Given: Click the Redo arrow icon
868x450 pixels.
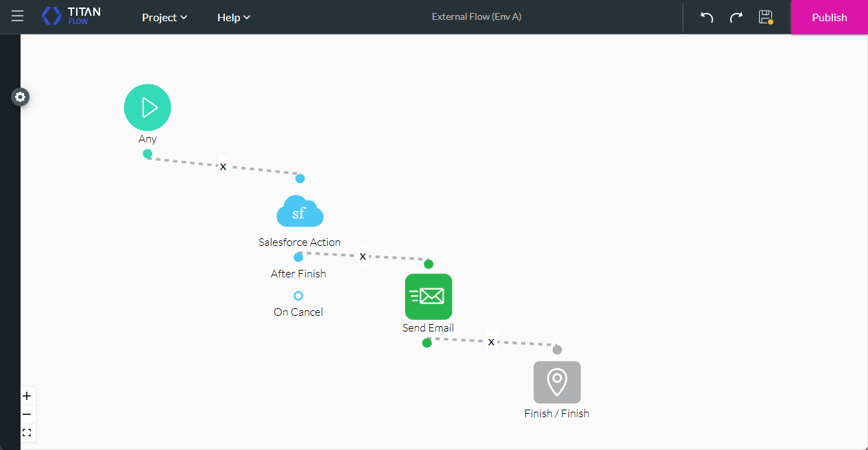Looking at the screenshot, I should tap(735, 17).
